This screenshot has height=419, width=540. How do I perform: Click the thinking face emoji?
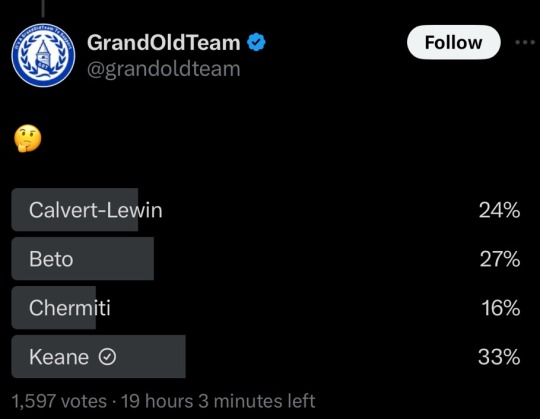pyautogui.click(x=28, y=138)
